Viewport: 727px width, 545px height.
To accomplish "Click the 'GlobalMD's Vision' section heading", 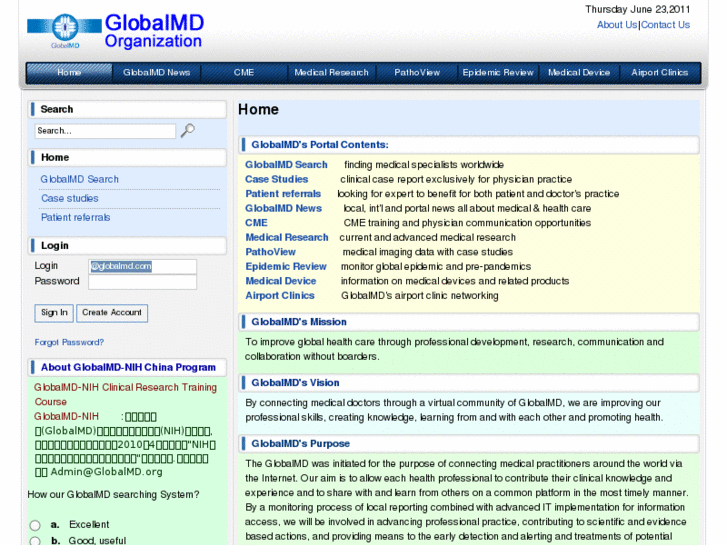I will 295,383.
